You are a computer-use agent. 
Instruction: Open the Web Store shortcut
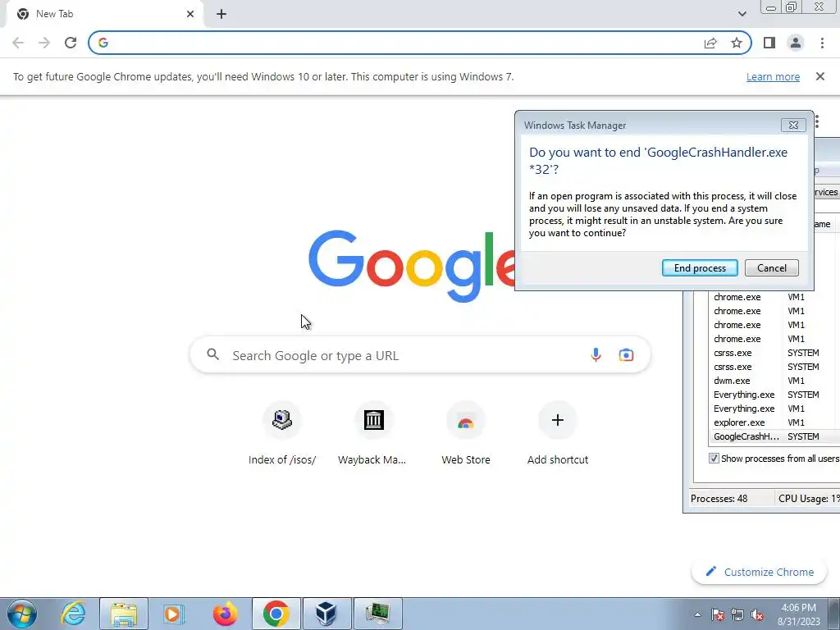tap(466, 434)
